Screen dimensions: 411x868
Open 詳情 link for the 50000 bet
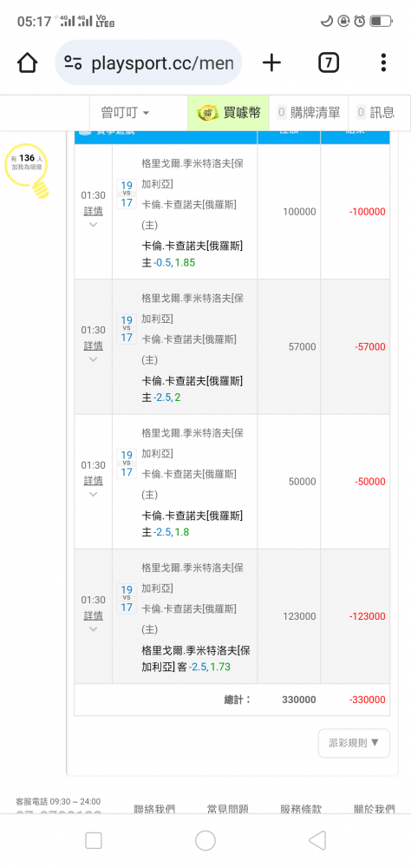coord(93,481)
